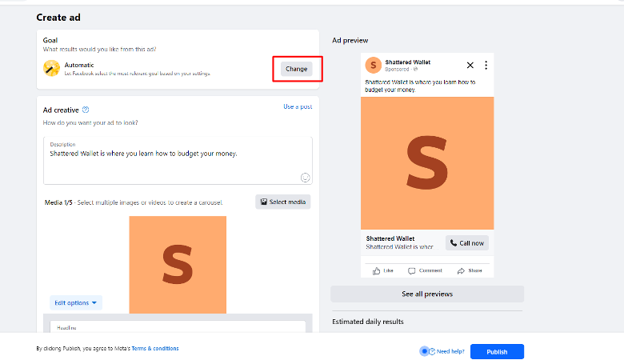624x364 pixels.
Task: Click into the Headline field
Action: click(x=178, y=326)
